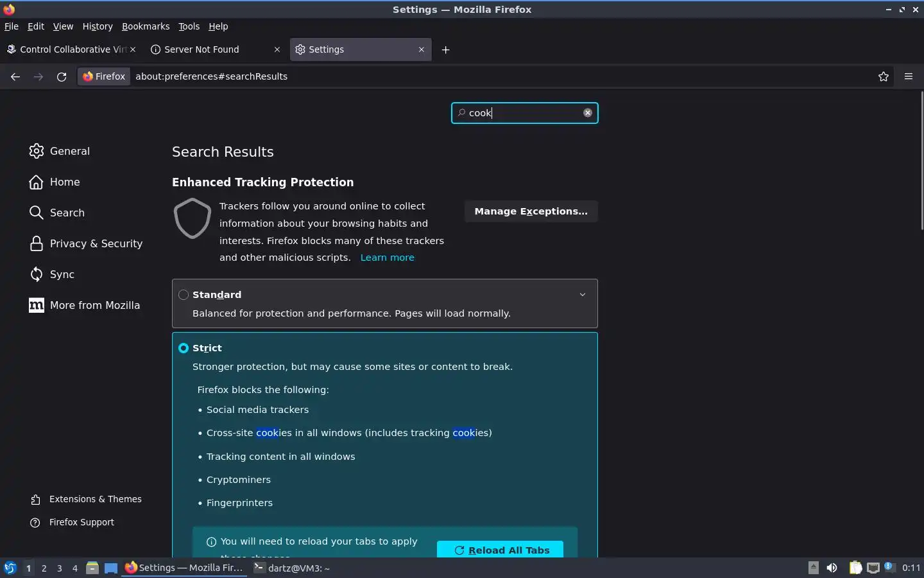Close the Server Not Found tab
Screen dimensions: 924x578
[x=277, y=49]
